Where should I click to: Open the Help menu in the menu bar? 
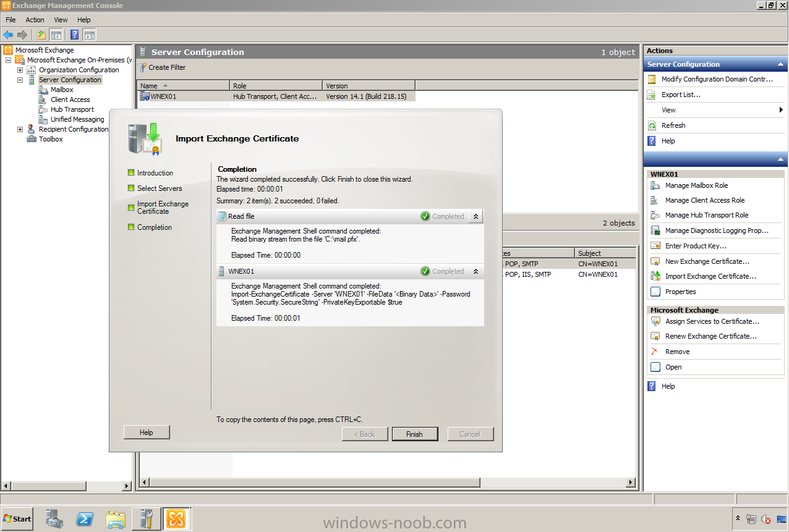coord(84,20)
